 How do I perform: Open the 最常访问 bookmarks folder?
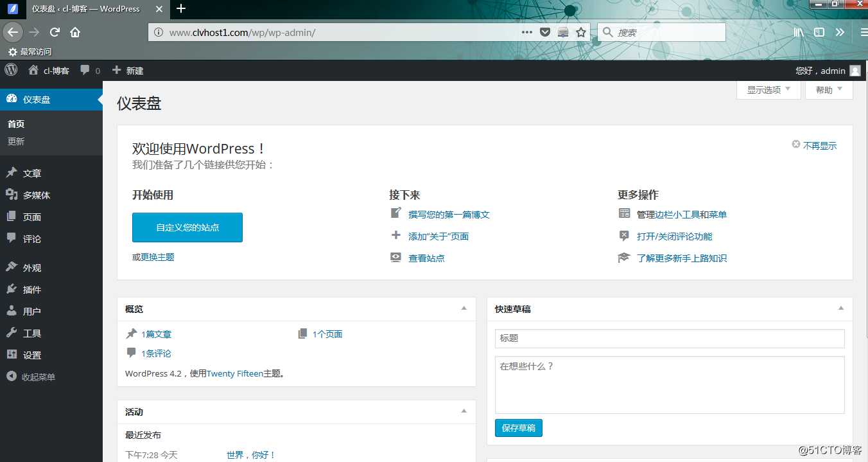(x=30, y=52)
